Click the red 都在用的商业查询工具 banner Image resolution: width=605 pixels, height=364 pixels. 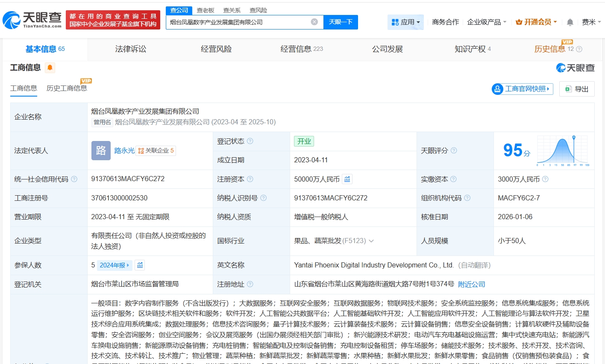click(x=113, y=20)
